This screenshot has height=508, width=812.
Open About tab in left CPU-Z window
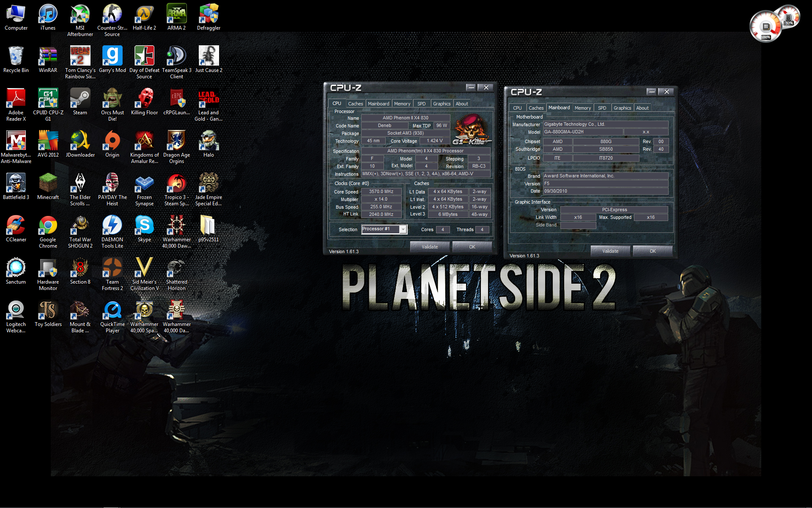tap(462, 104)
